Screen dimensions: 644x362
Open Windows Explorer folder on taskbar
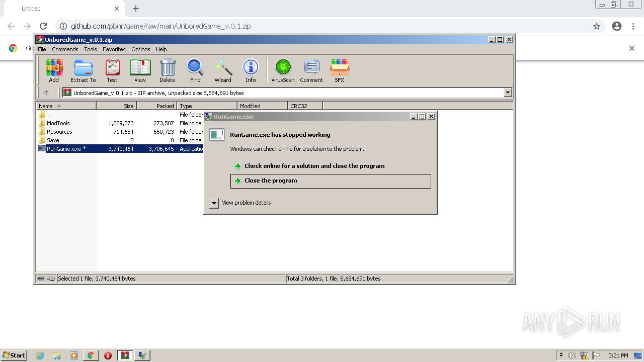[57, 355]
